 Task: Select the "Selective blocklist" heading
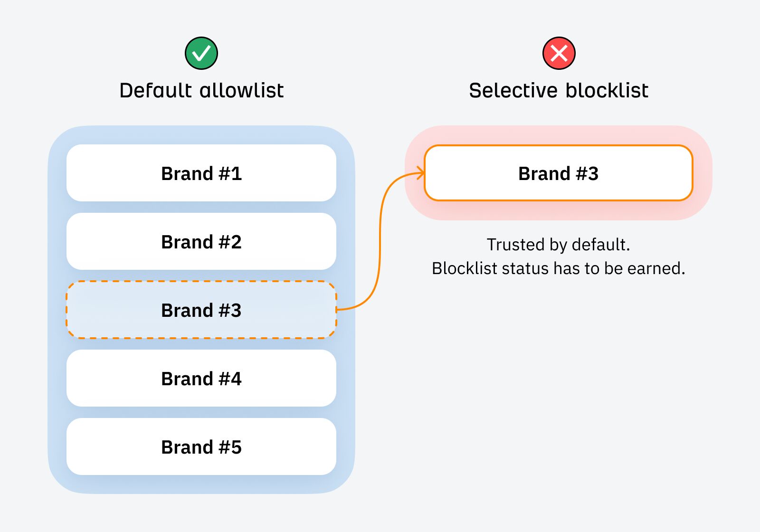point(558,90)
